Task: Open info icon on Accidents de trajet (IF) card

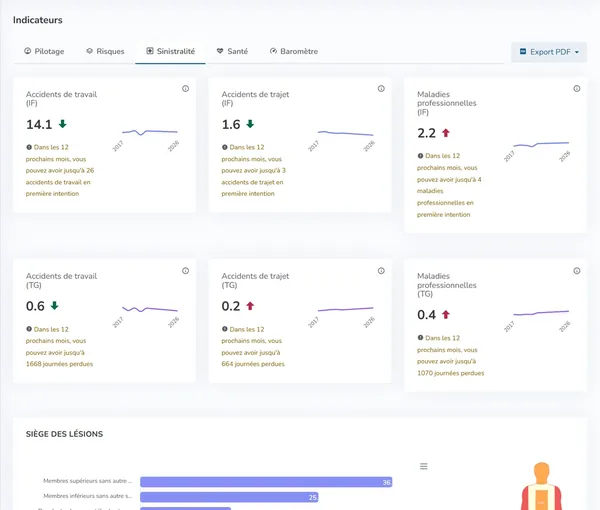Action: (x=381, y=89)
